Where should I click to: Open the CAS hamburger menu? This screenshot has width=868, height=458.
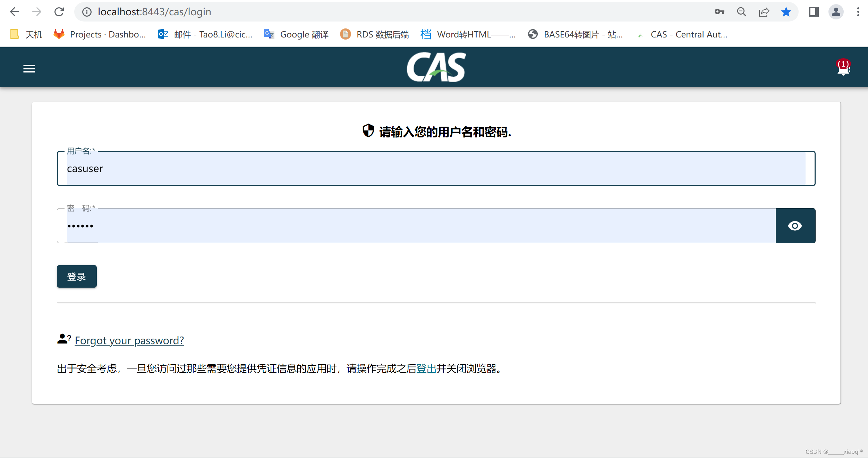tap(29, 69)
